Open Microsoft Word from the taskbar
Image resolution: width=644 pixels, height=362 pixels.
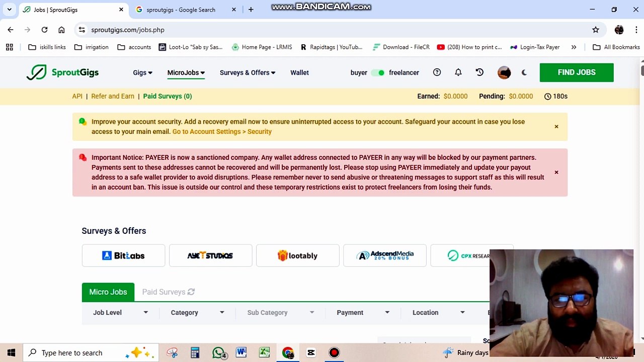241,352
